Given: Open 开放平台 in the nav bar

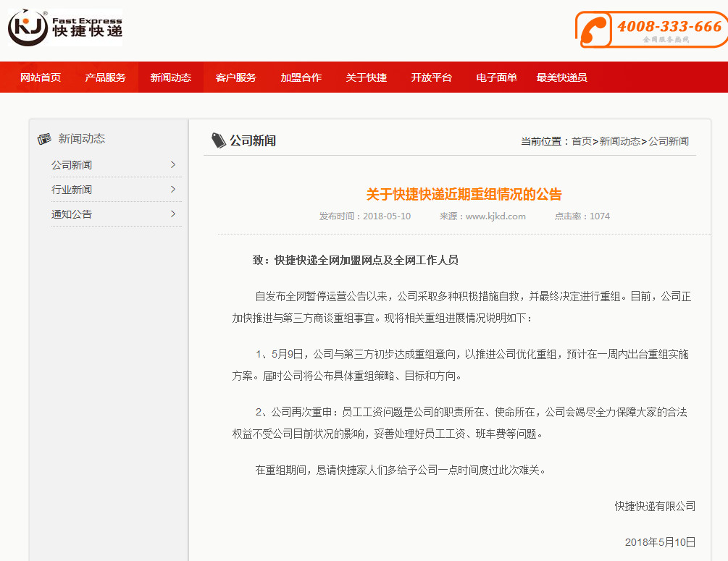Looking at the screenshot, I should click(x=431, y=77).
